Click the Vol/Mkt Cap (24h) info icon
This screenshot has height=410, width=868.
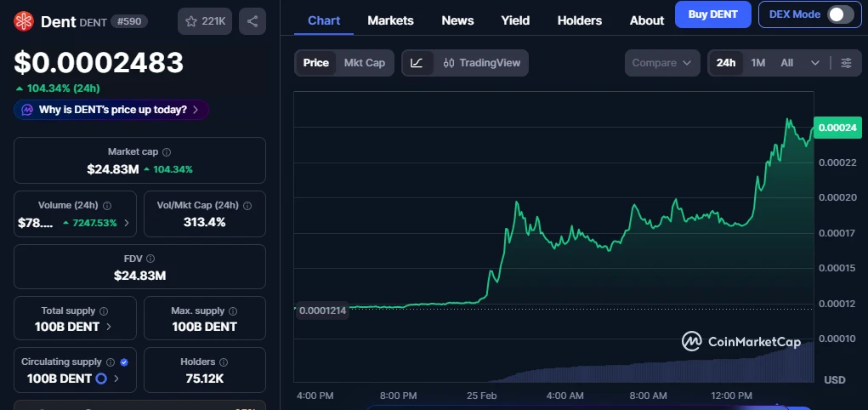[247, 206]
